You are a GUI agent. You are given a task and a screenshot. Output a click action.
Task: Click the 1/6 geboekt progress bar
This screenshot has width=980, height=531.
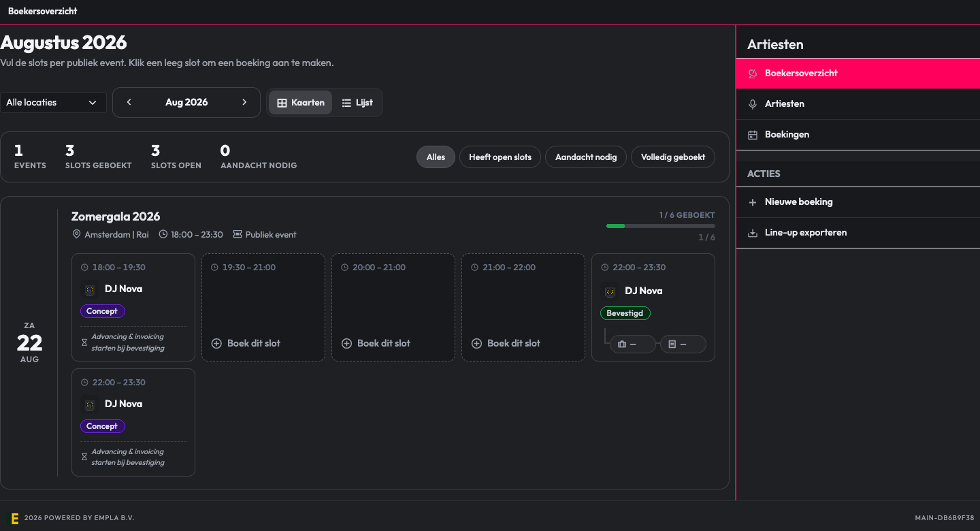point(660,226)
